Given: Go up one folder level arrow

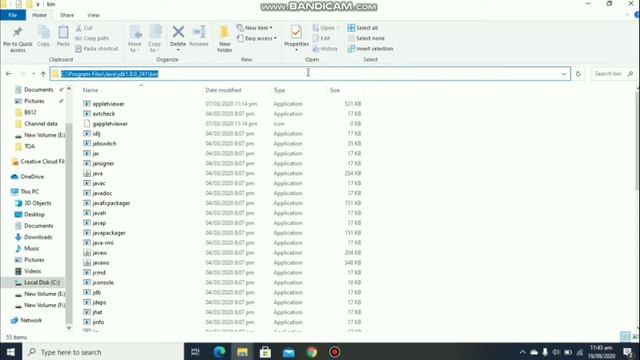Looking at the screenshot, I should [x=43, y=74].
